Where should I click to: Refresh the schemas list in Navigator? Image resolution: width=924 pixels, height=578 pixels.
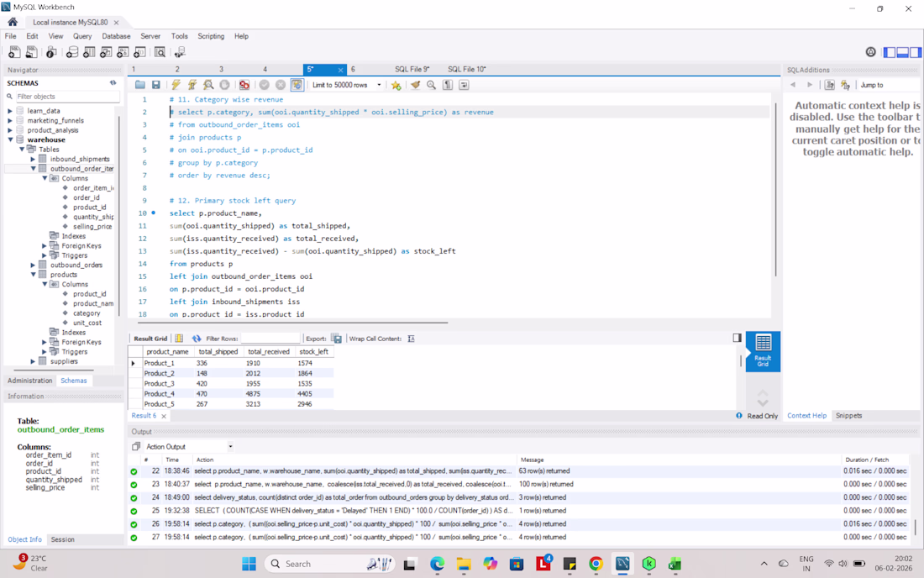[x=113, y=83]
